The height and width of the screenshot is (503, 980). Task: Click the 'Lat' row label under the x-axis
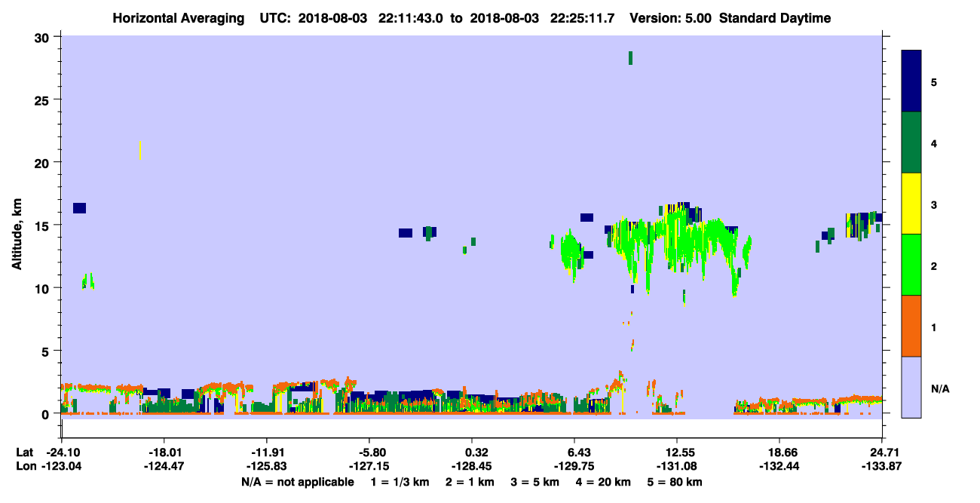pyautogui.click(x=25, y=452)
